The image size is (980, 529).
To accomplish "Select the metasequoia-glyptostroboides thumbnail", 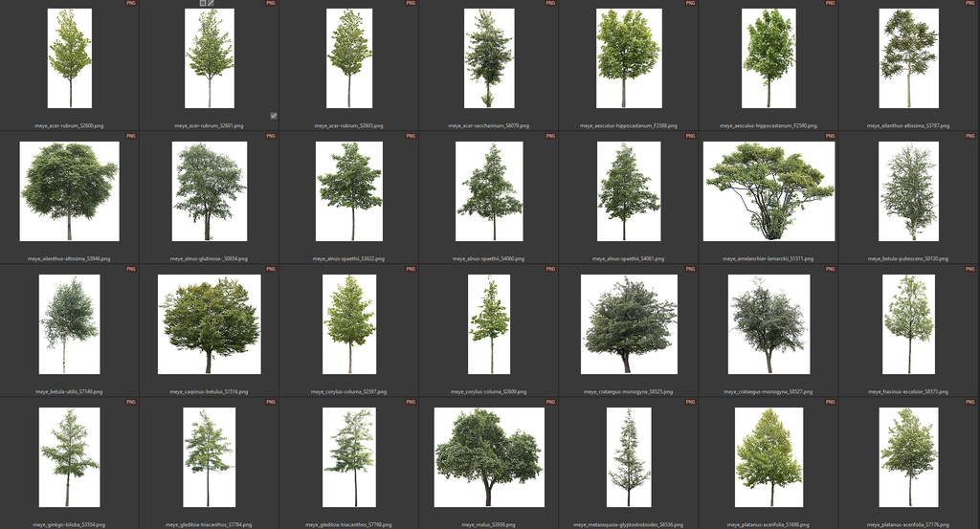I will point(629,457).
